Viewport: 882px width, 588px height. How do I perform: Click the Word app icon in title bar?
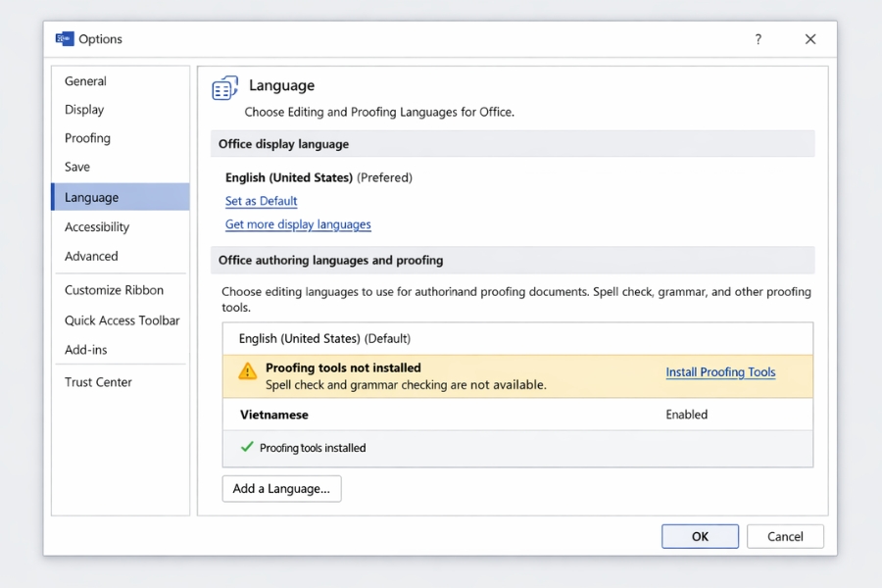tap(65, 39)
